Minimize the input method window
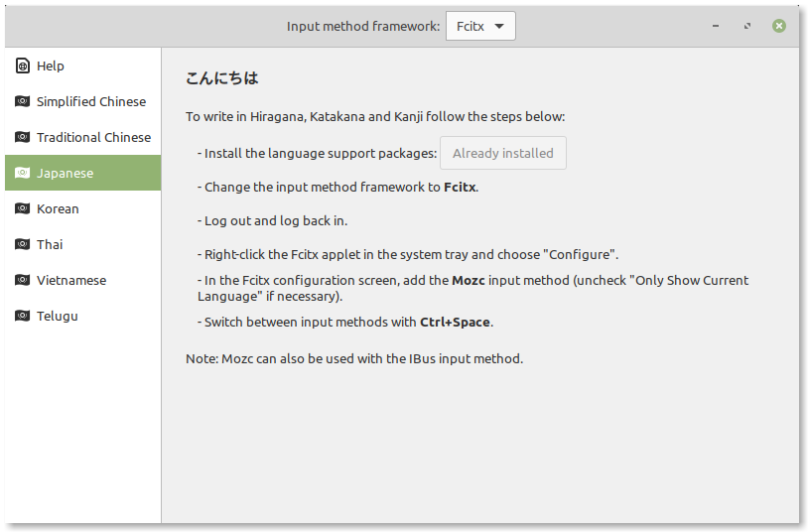The height and width of the screenshot is (532, 808). click(x=716, y=26)
